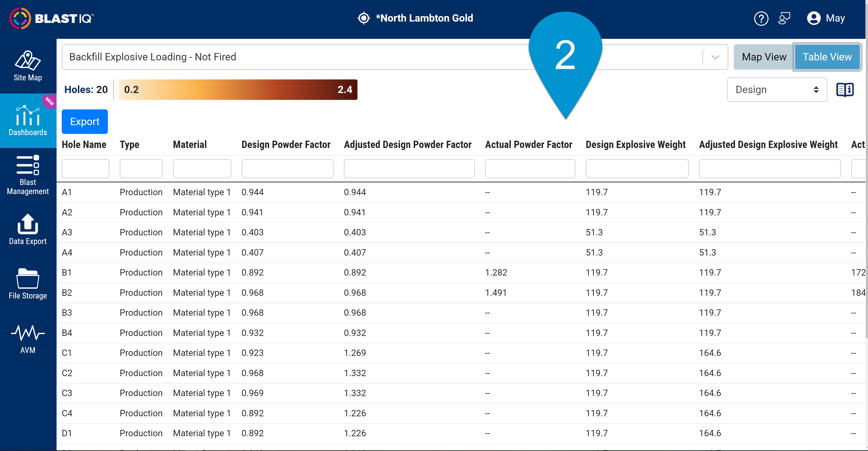Sort by Design Explosive Weight header
This screenshot has height=451, width=868.
pyautogui.click(x=636, y=144)
